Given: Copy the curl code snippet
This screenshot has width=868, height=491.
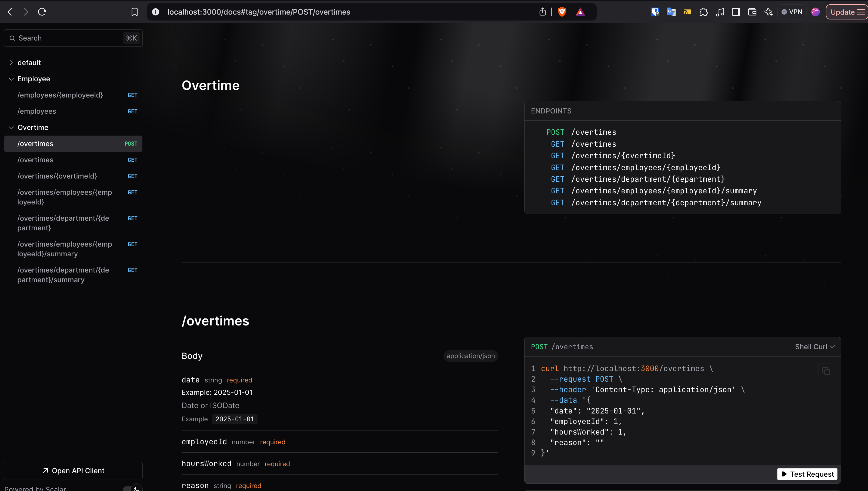Looking at the screenshot, I should (826, 371).
